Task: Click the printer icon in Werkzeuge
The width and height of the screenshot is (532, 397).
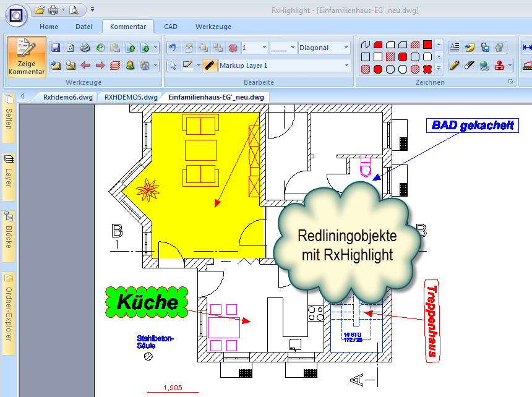Action: tap(85, 48)
